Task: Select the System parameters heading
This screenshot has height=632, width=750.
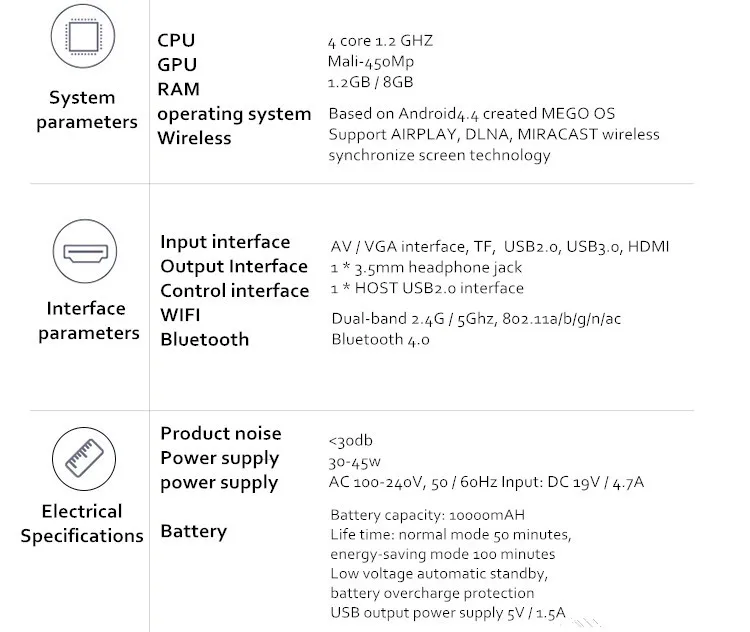Action: pyautogui.click(x=87, y=110)
